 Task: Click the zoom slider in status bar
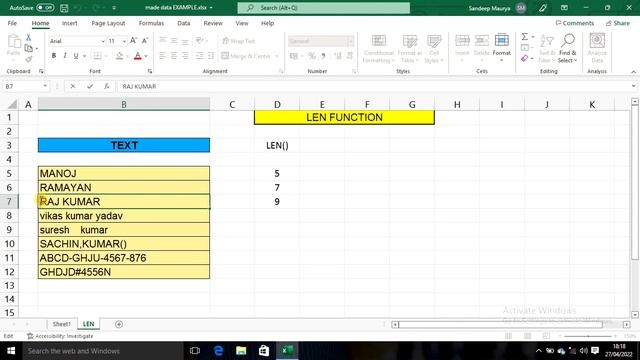point(588,336)
